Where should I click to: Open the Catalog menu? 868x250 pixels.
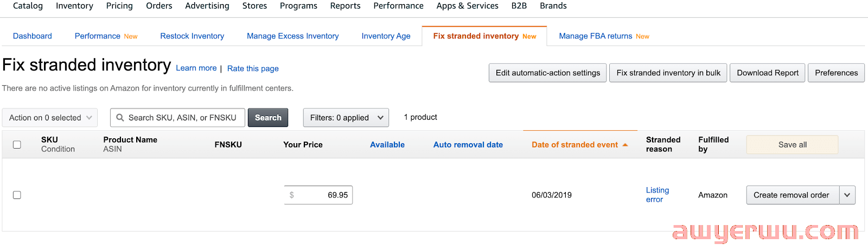pos(28,6)
